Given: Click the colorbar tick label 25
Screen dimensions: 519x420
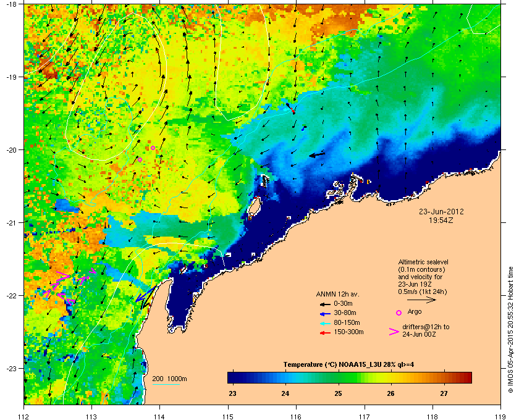Looking at the screenshot, I should click(x=338, y=393).
